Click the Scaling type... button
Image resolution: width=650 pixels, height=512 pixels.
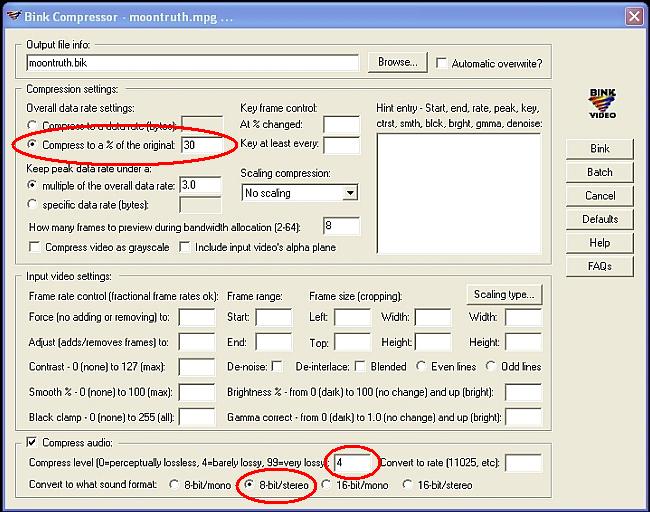[504, 294]
